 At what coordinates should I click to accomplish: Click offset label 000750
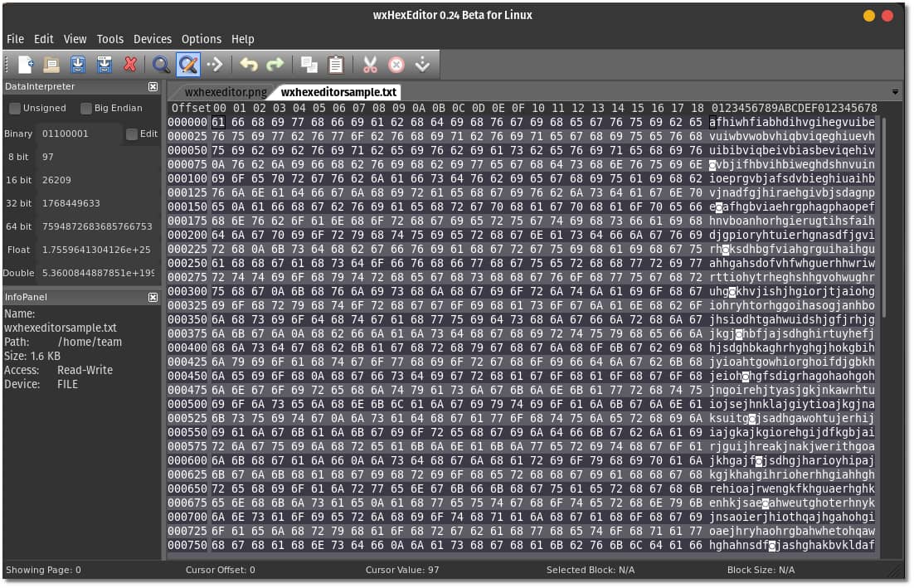[187, 545]
